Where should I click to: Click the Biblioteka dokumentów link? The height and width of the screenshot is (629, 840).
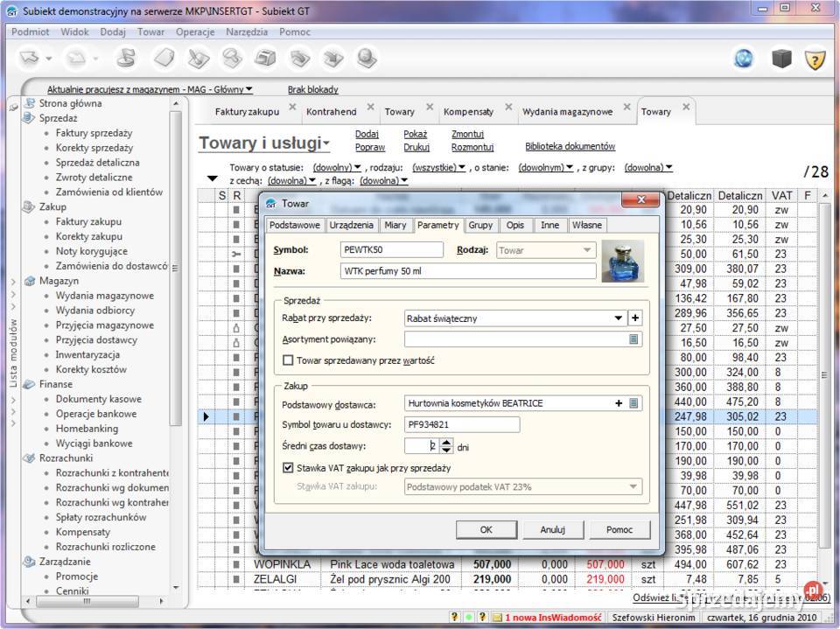(x=570, y=147)
